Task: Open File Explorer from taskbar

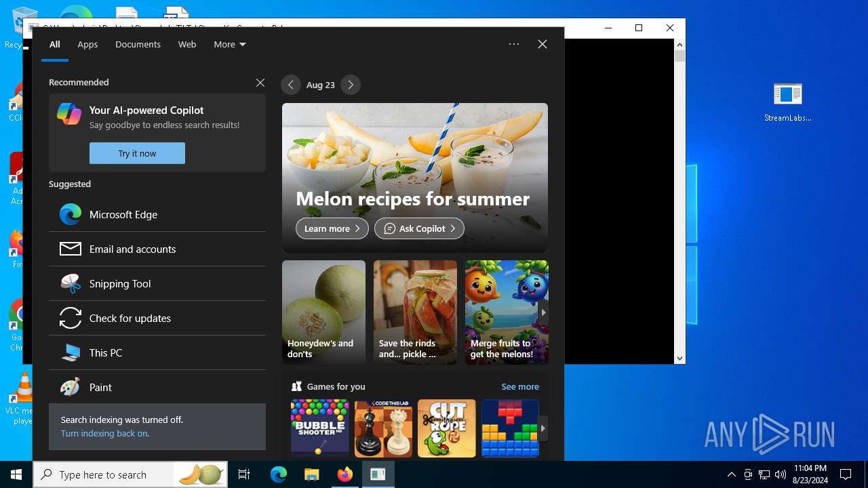Action: [x=311, y=474]
